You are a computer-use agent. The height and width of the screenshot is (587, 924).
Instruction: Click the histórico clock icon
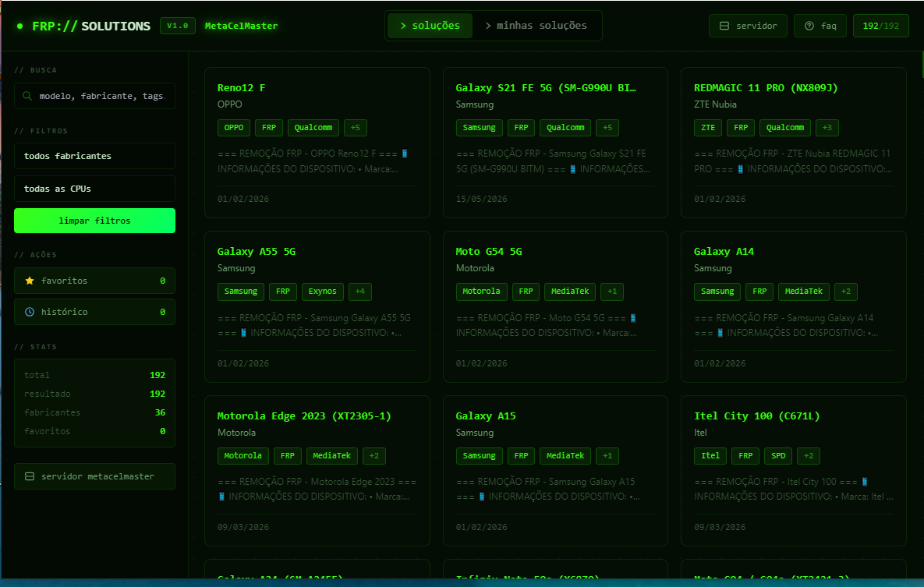pyautogui.click(x=30, y=312)
